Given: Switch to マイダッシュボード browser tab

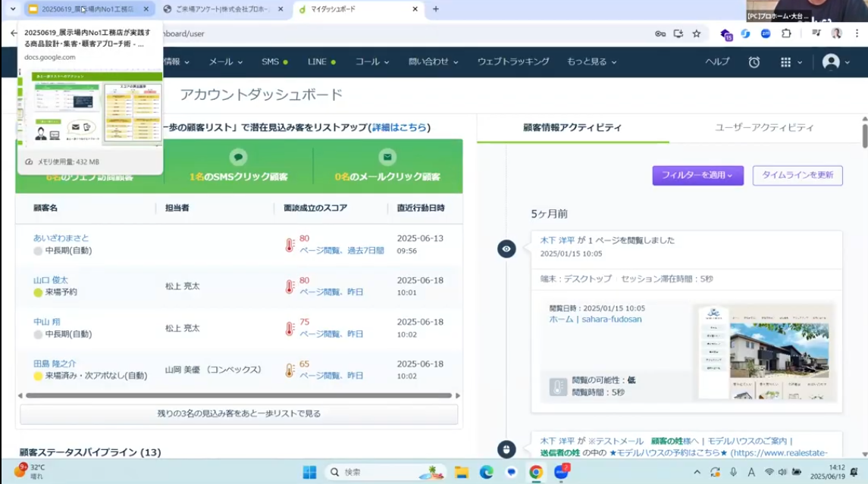Looking at the screenshot, I should tap(357, 9).
